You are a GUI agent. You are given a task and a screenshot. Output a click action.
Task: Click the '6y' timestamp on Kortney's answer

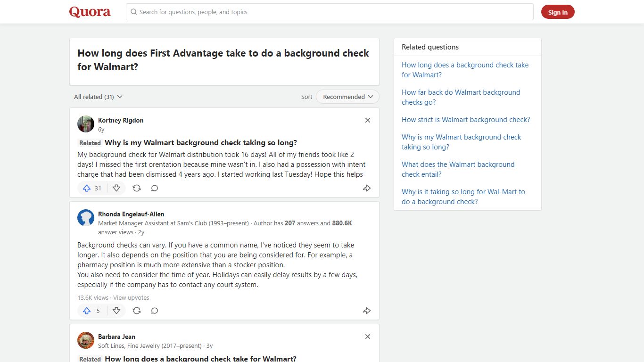click(x=101, y=129)
